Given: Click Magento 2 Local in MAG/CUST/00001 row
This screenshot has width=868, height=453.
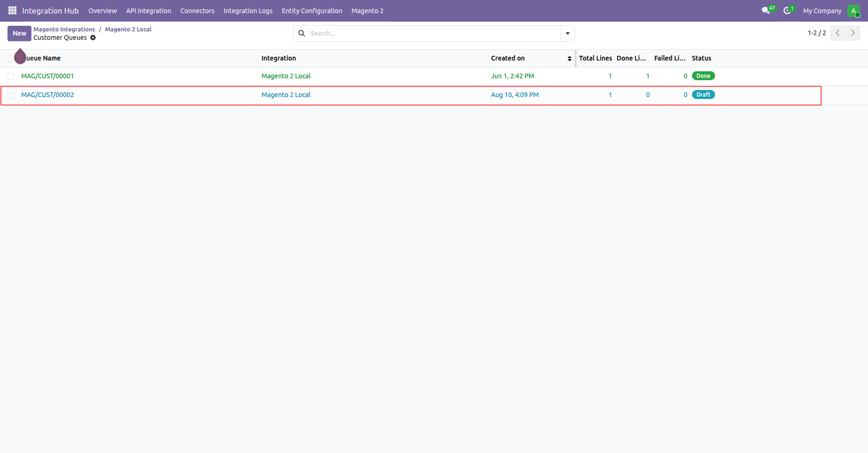Looking at the screenshot, I should [x=286, y=76].
